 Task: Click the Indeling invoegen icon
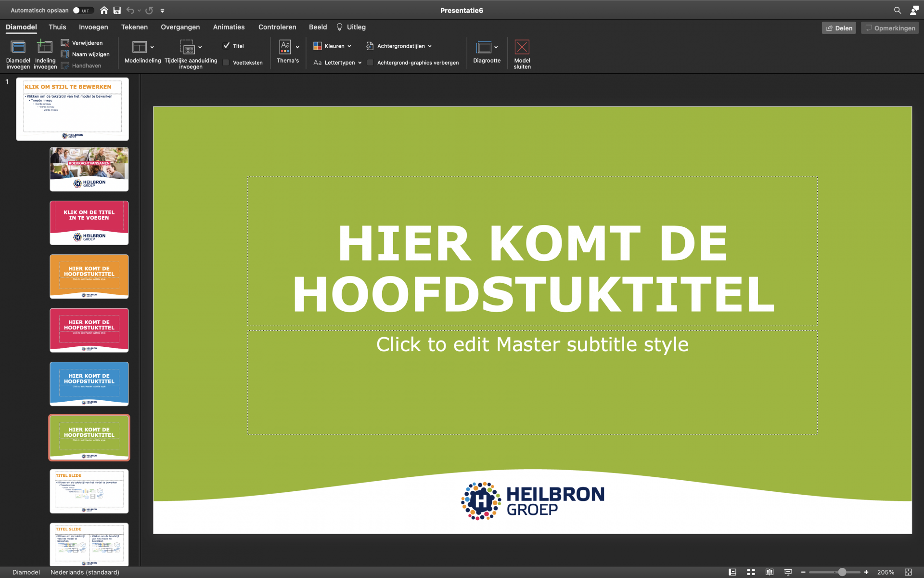[45, 47]
